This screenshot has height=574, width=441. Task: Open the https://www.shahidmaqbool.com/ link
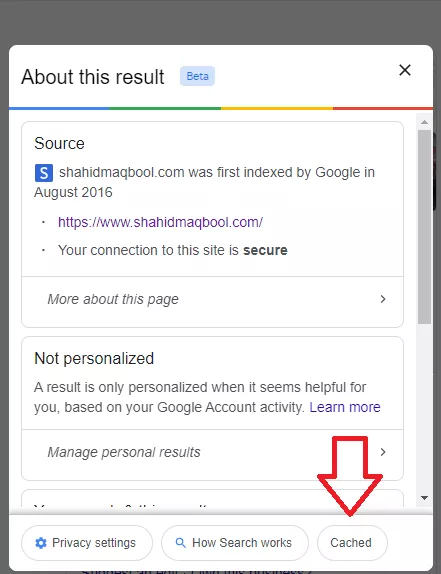click(x=160, y=222)
